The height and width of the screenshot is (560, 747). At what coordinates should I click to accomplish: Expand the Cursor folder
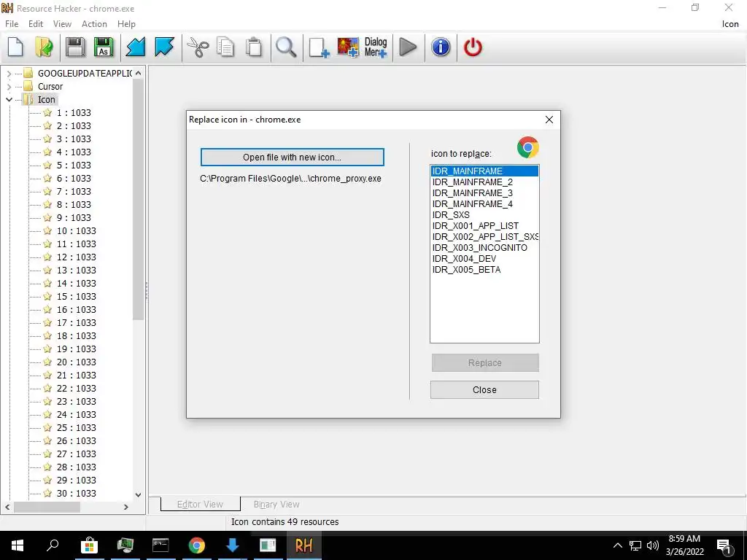9,87
